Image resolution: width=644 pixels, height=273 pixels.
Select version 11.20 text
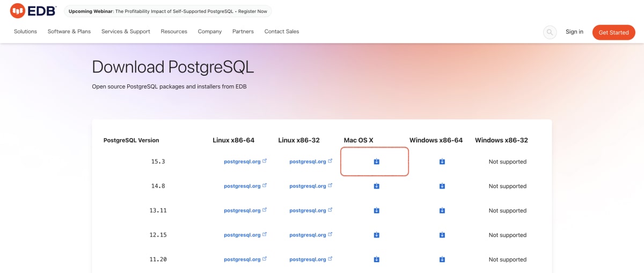158,260
